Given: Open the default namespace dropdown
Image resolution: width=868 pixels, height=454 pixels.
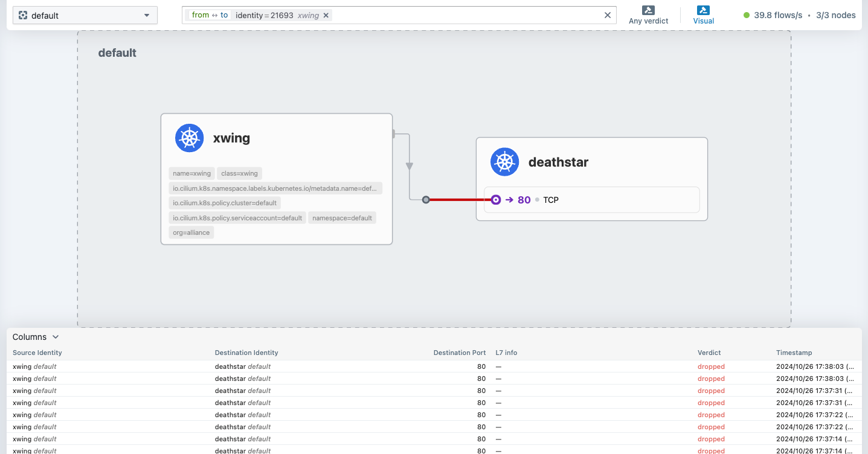Looking at the screenshot, I should [85, 15].
